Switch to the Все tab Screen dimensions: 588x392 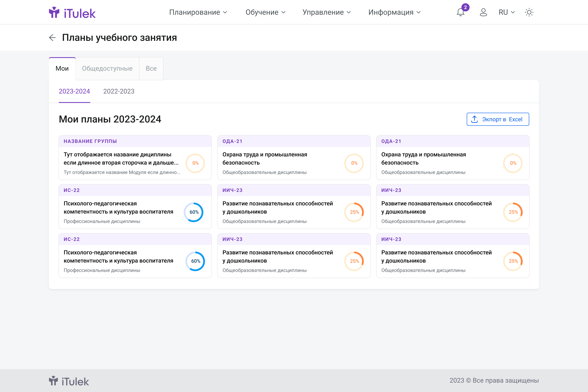151,68
